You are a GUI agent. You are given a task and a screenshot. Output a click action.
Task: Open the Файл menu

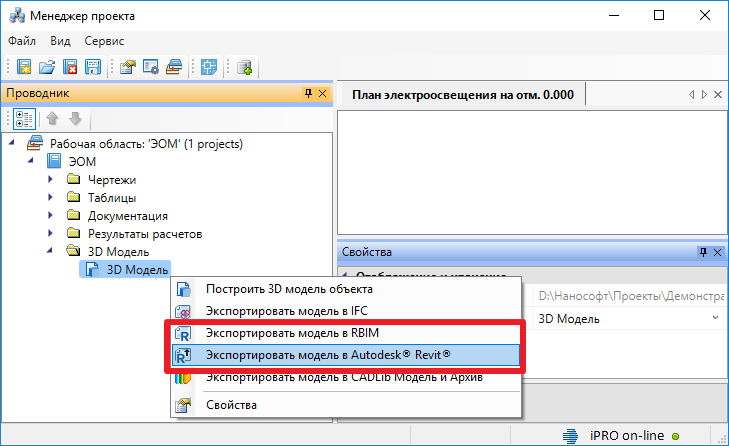[x=22, y=41]
